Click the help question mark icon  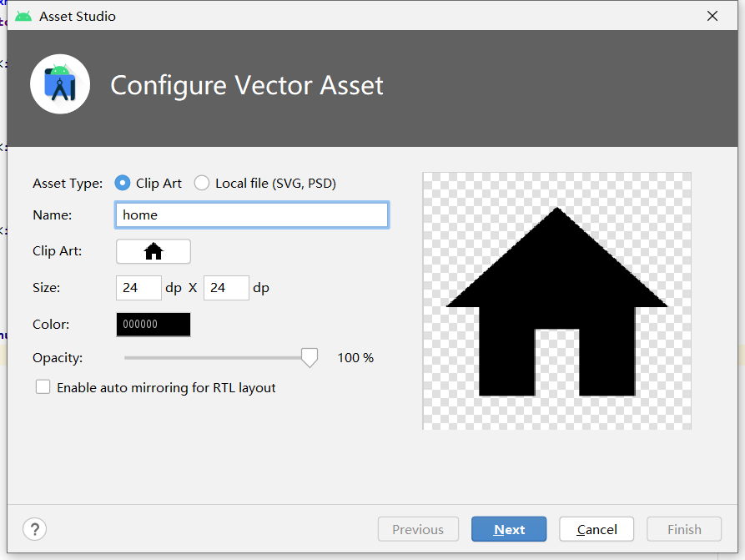[34, 528]
